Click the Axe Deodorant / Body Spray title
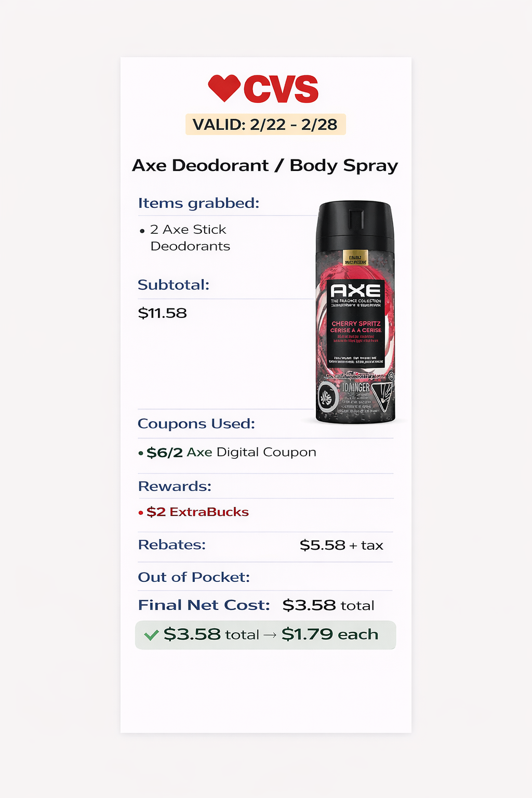The image size is (532, 798). coord(265,165)
